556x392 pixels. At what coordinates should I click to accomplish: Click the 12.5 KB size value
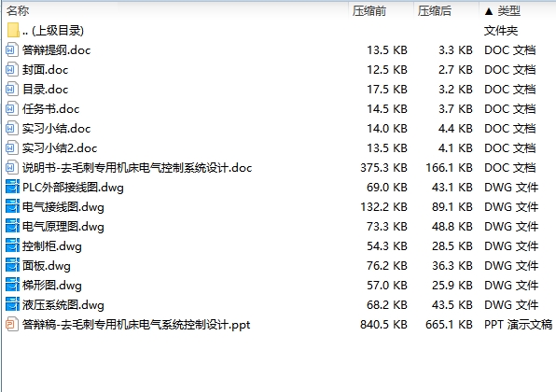(387, 69)
